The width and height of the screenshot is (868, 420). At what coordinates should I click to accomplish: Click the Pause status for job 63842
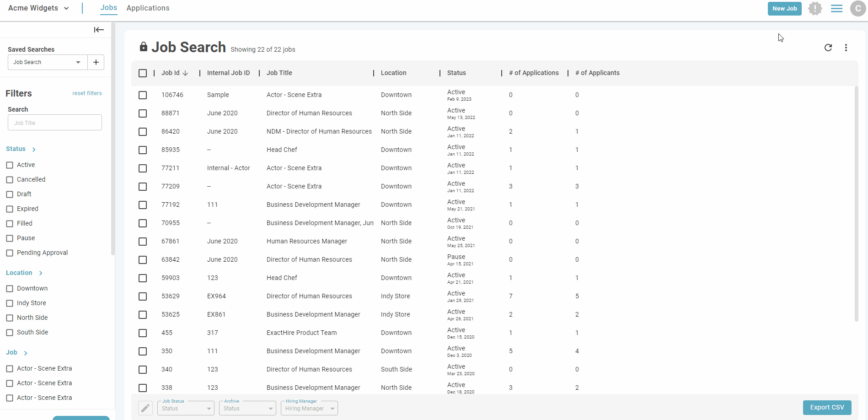[x=456, y=257]
